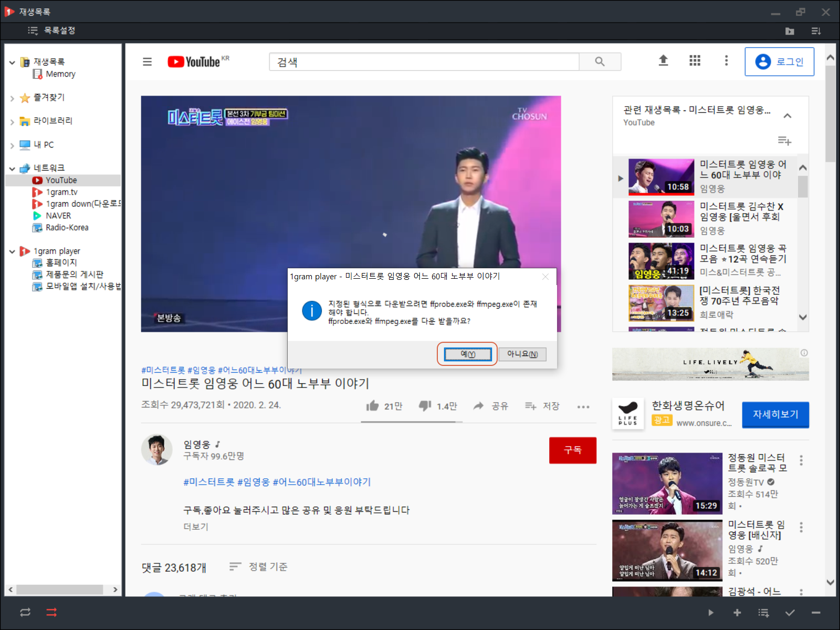The image size is (840, 630).
Task: Expand the 내 PC node
Action: click(12, 145)
